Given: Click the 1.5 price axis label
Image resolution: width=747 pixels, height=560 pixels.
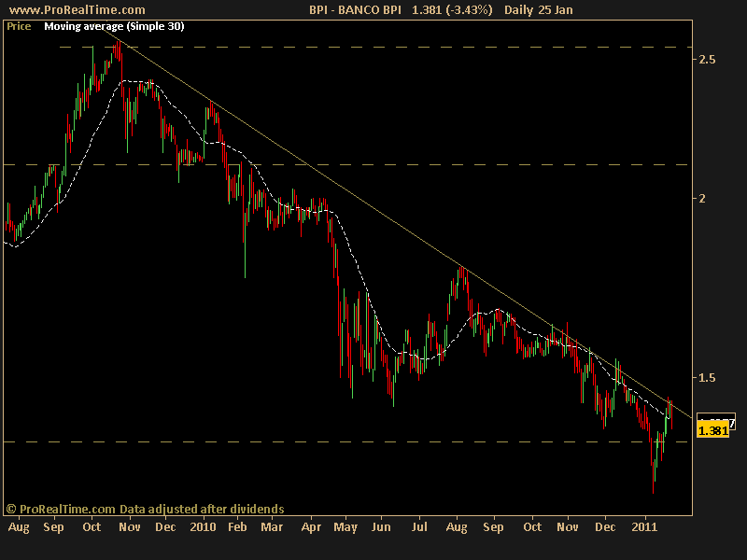Looking at the screenshot, I should (707, 378).
